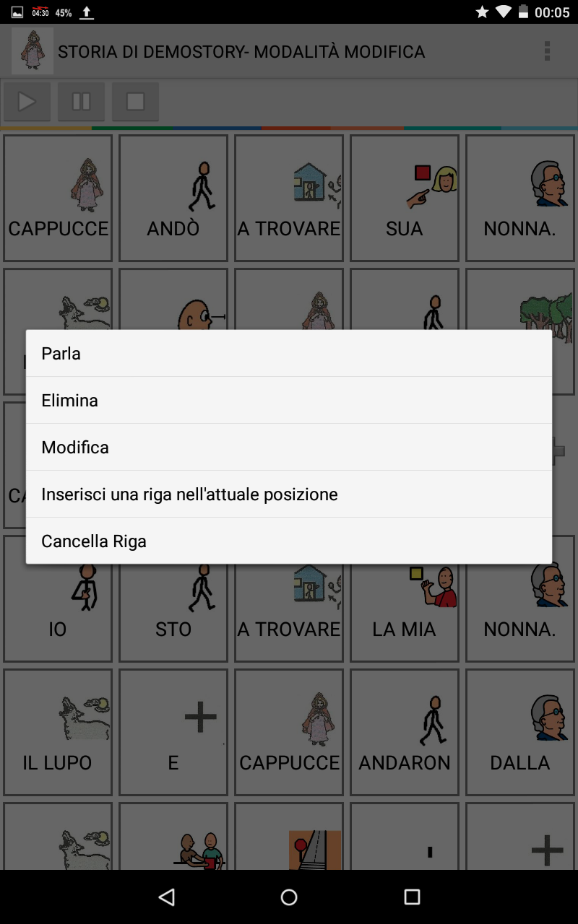Screen dimensions: 578x924
Task: Select Inserisci una riga nell'attuale posizione
Action: tap(289, 494)
